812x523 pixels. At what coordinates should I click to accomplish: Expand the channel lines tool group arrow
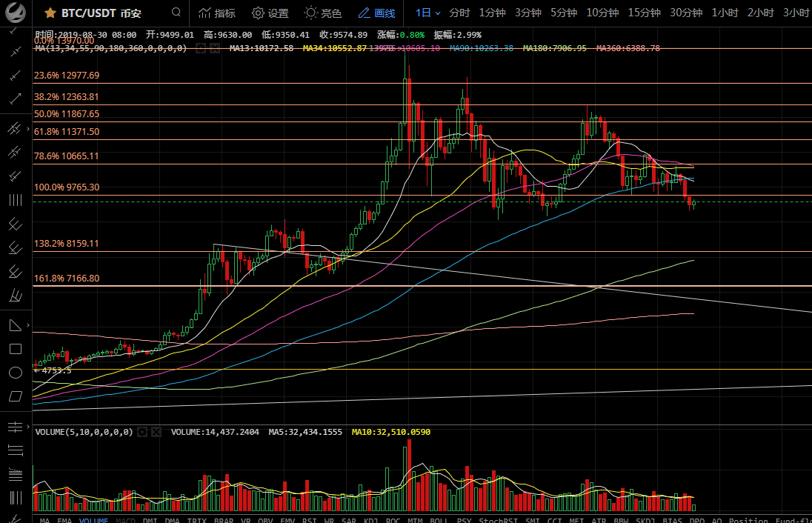(28, 128)
